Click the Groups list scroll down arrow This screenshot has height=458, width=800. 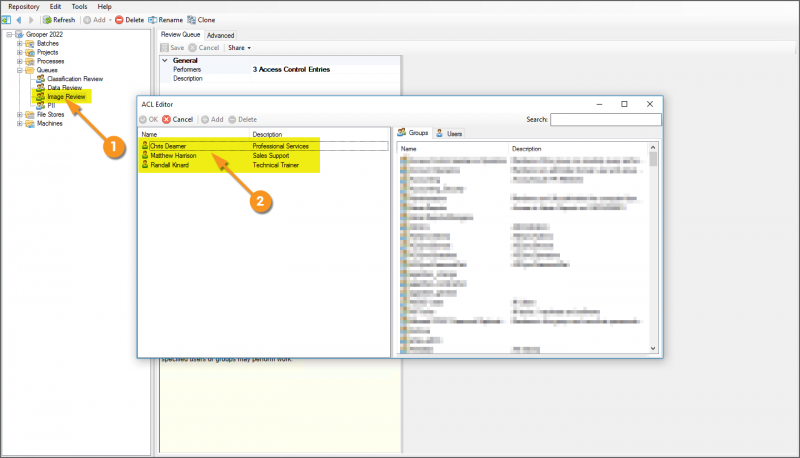click(x=653, y=348)
